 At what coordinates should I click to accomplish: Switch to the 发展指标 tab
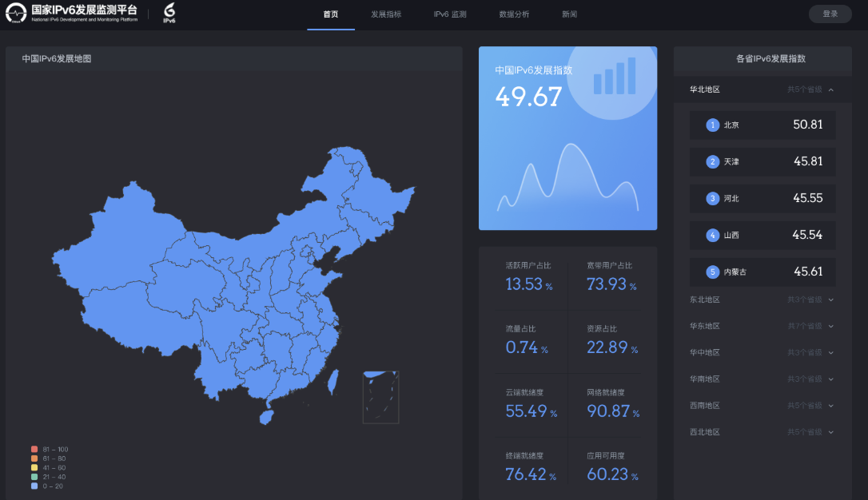click(x=386, y=14)
